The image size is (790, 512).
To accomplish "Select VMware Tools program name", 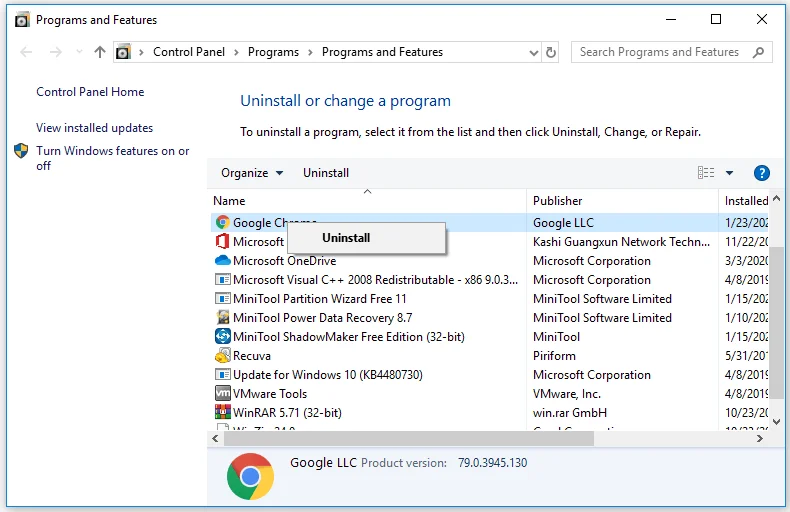I will pos(270,394).
